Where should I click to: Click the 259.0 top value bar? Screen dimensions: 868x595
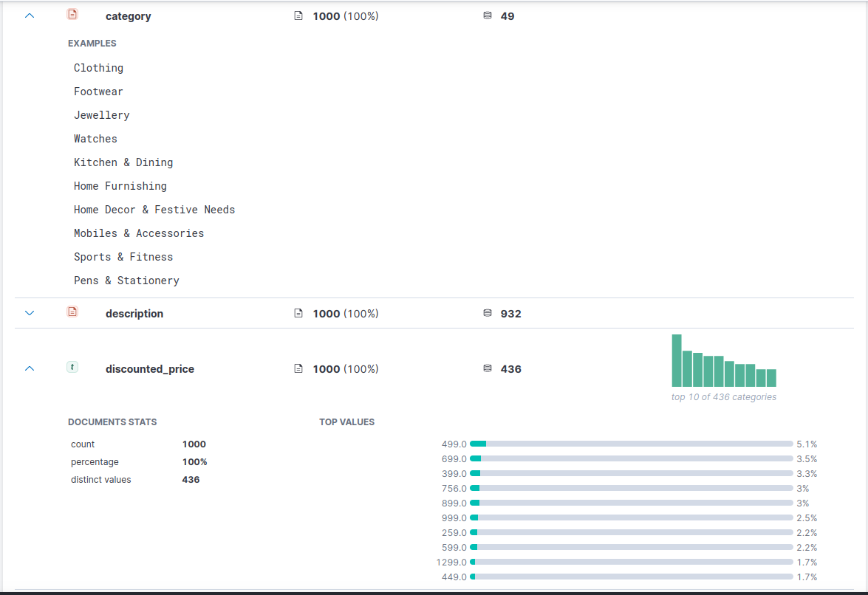click(x=632, y=532)
